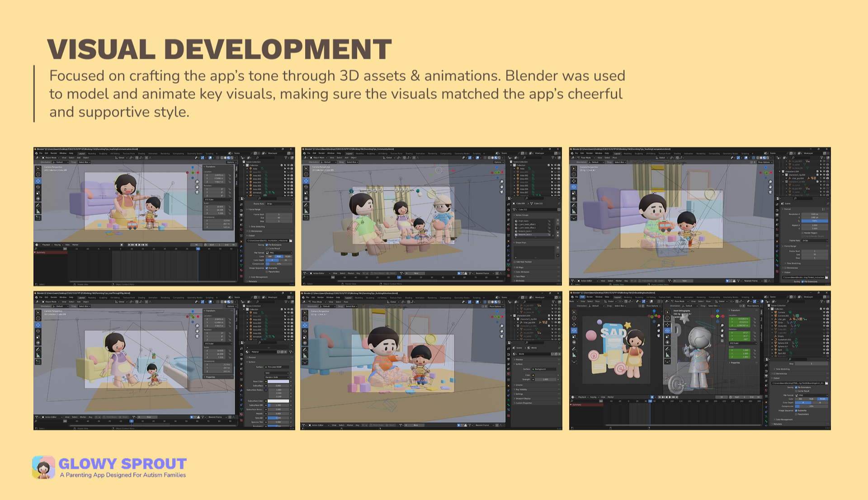
Task: Expand the Volume panel in the BuildingAttention window
Action: (x=519, y=385)
